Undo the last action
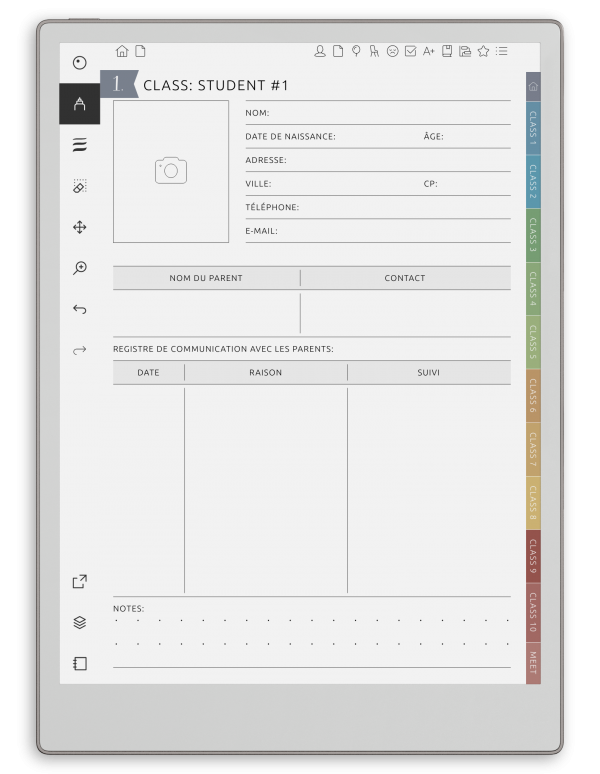 tap(79, 309)
